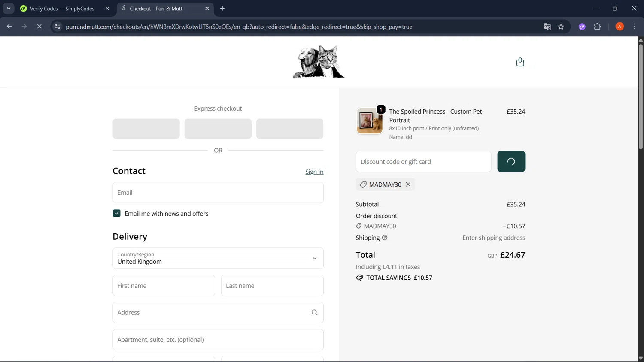The image size is (644, 362).
Task: Open Chrome three-dot menu
Action: (x=635, y=27)
